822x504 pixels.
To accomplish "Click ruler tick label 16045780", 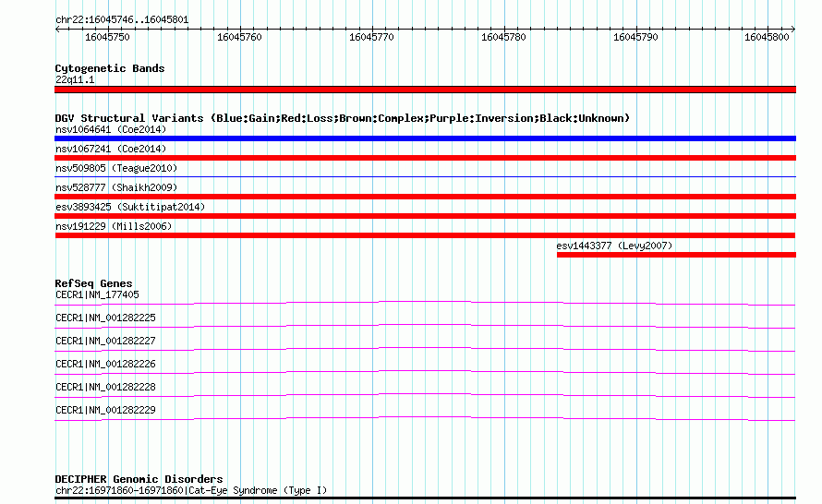I will tap(503, 37).
